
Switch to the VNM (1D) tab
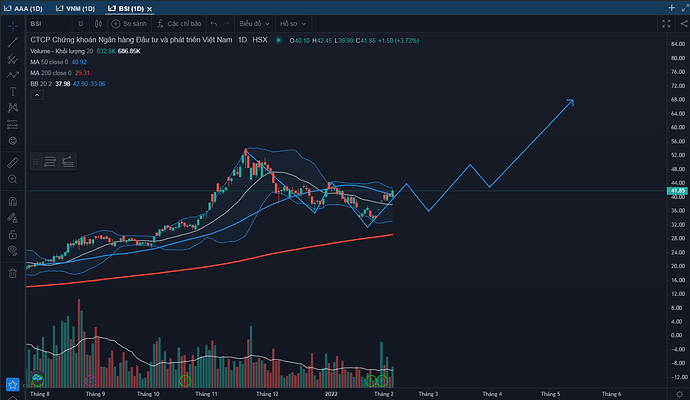pyautogui.click(x=75, y=8)
